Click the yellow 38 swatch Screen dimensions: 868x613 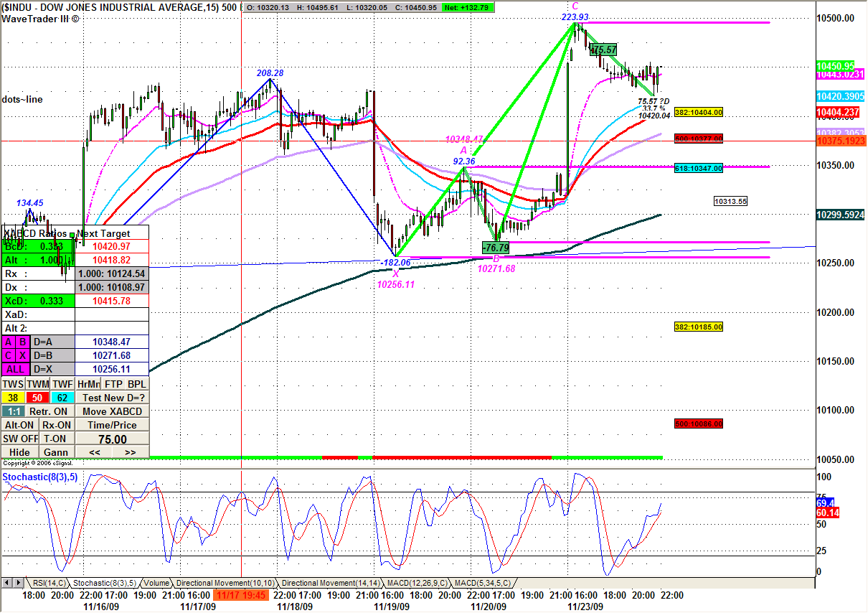(x=12, y=398)
